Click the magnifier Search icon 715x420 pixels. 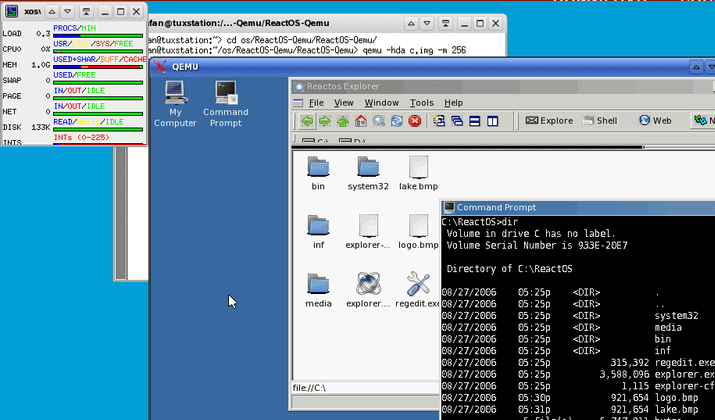[379, 121]
